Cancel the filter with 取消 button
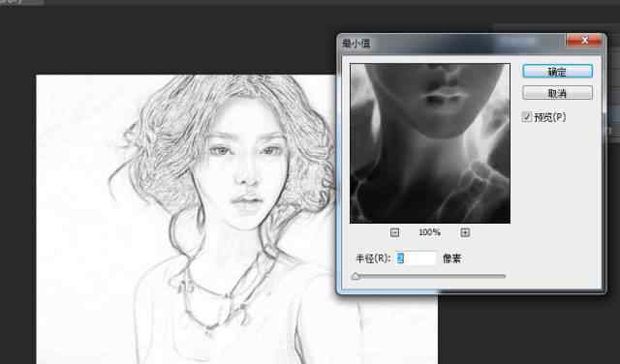The width and height of the screenshot is (620, 364). [x=557, y=93]
